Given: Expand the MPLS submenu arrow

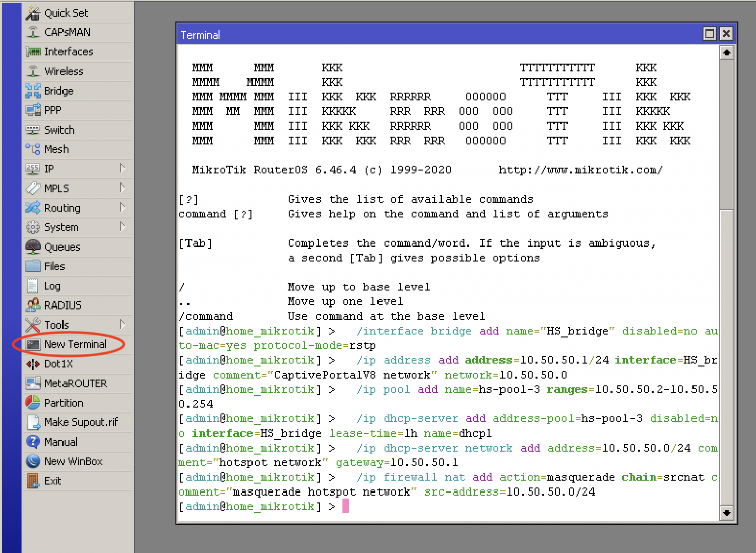Looking at the screenshot, I should 122,188.
